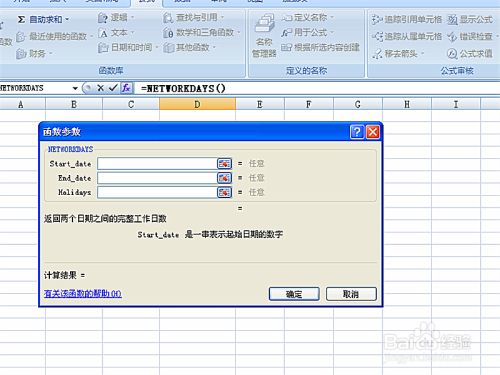Collapse dialog via Holidays range selector

tap(224, 192)
